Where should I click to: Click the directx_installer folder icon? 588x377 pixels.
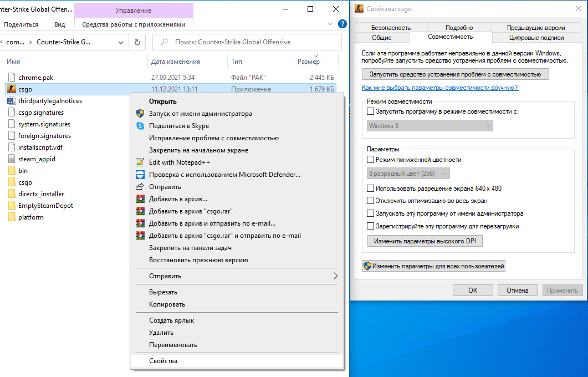point(12,194)
